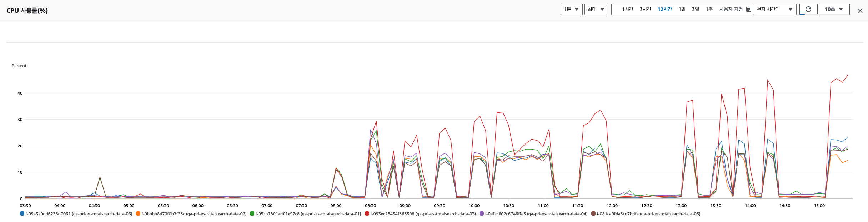Toggle green swatch for data-01 series

252,214
